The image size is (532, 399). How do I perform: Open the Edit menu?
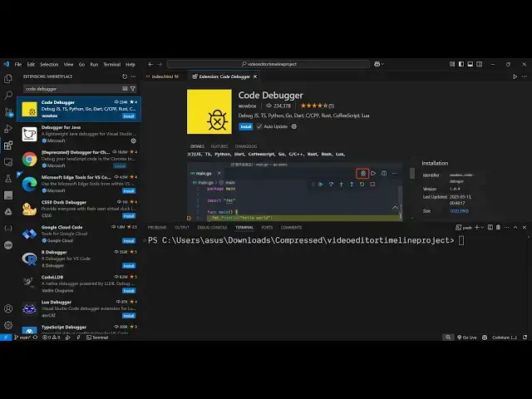pyautogui.click(x=31, y=64)
